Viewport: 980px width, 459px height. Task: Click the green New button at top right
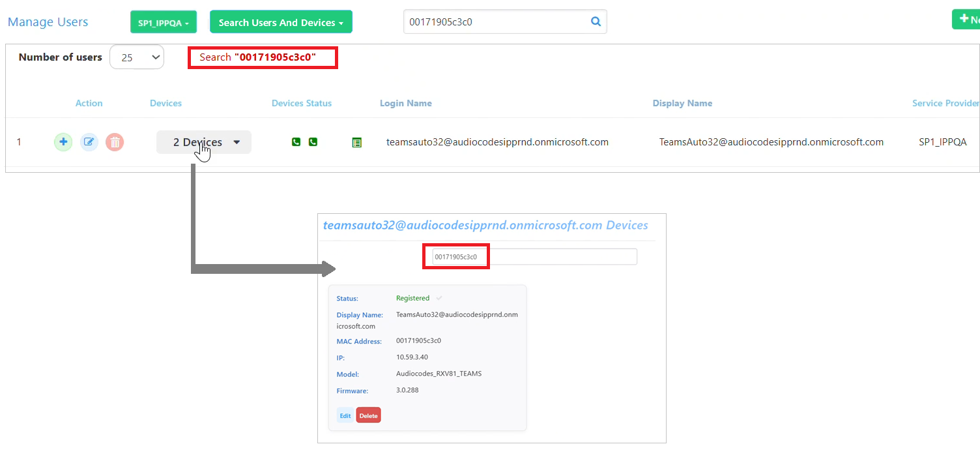tap(966, 20)
